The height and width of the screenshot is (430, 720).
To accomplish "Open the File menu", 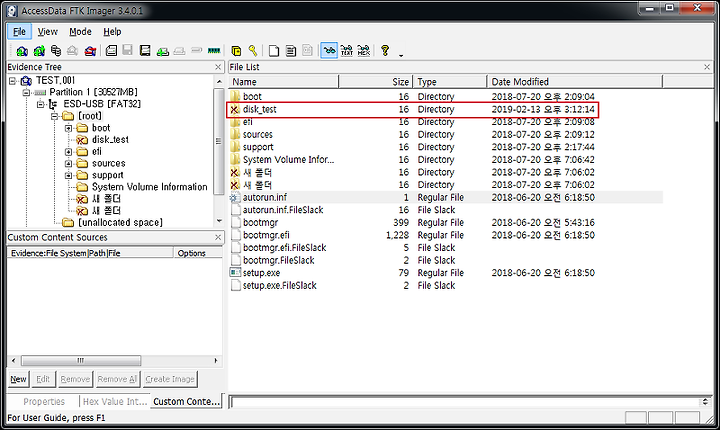I will pyautogui.click(x=19, y=32).
